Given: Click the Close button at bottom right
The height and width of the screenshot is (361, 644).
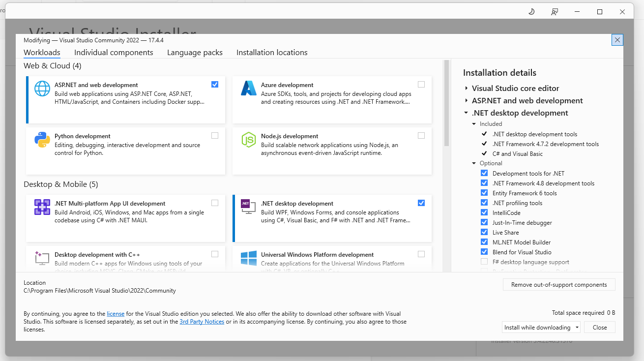Looking at the screenshot, I should 600,328.
